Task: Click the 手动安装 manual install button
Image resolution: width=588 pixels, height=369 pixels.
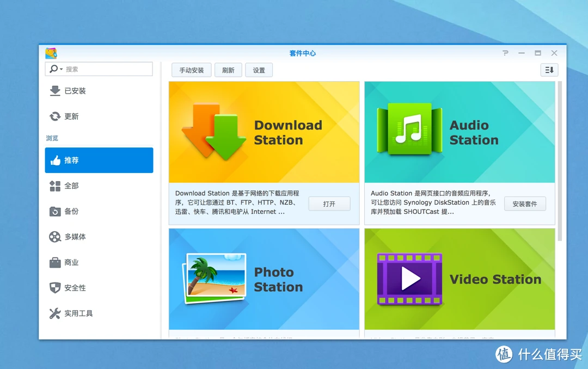Action: click(192, 70)
